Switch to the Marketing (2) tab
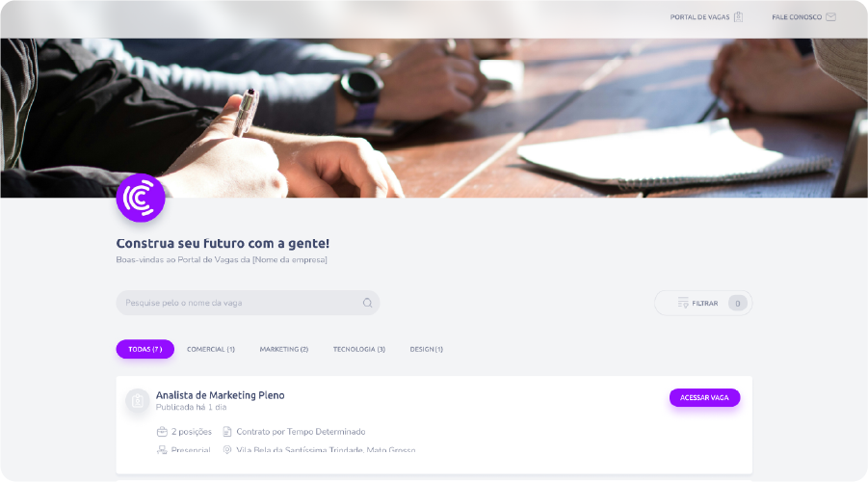This screenshot has height=482, width=868. coord(284,349)
